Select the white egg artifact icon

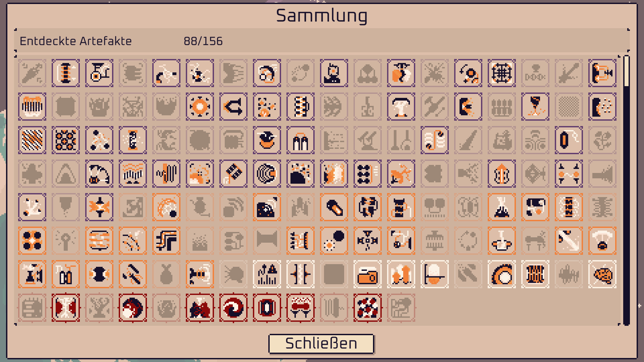pyautogui.click(x=435, y=274)
